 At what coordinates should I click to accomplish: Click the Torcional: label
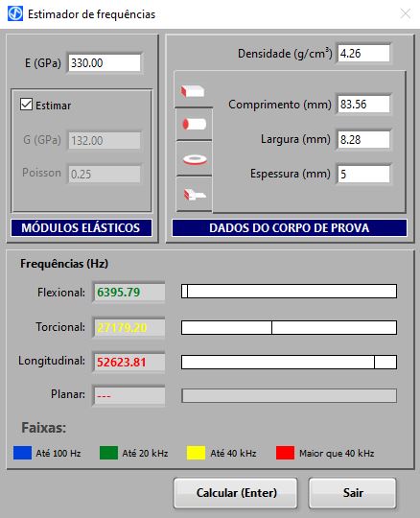[60, 327]
